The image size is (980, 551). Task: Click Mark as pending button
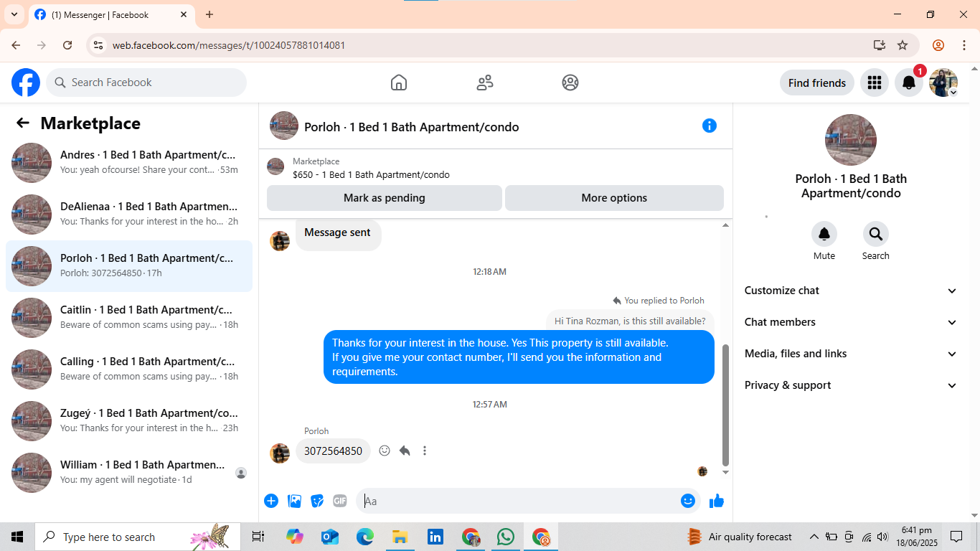(x=385, y=198)
